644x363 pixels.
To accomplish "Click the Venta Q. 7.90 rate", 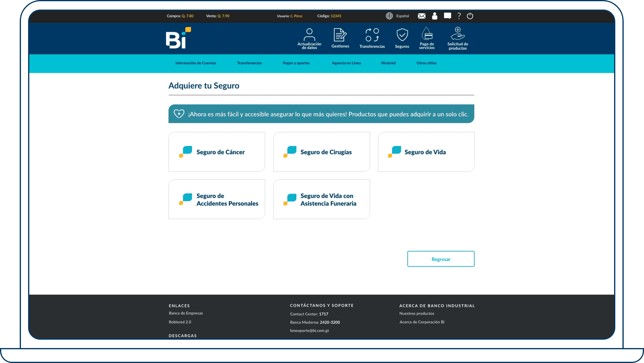I will [218, 16].
